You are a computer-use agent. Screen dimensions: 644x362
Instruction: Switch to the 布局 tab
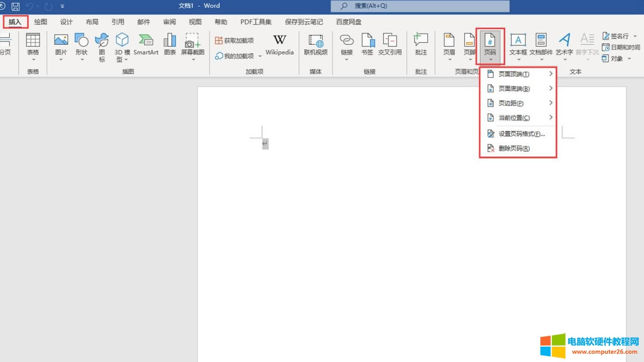(92, 22)
